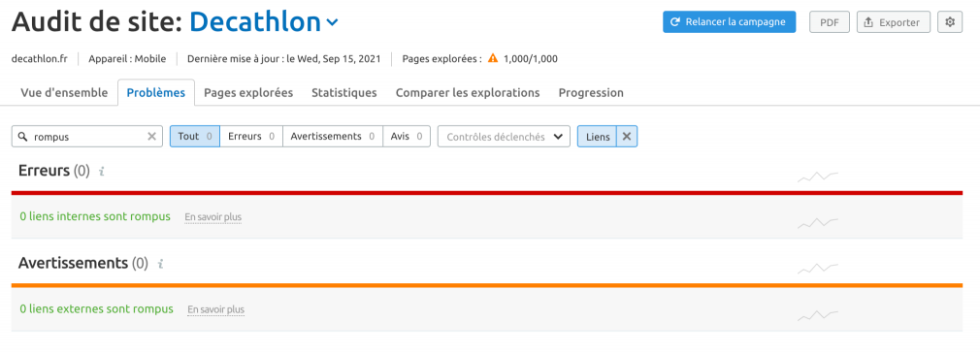Open trend sparkline for Erreurs section
This screenshot has height=354, width=980.
coord(818,177)
